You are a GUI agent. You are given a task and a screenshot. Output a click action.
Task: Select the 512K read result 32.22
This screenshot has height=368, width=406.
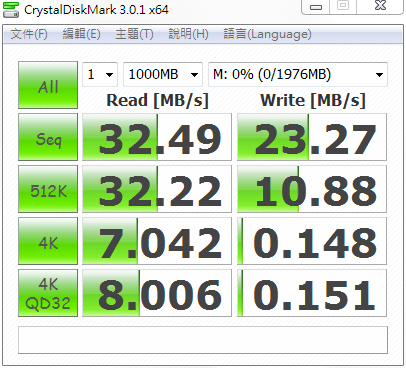pos(157,189)
